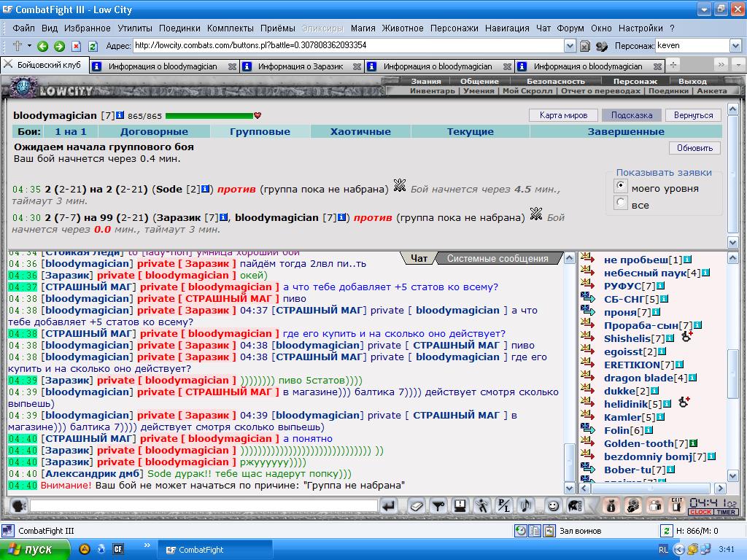Image resolution: width=747 pixels, height=560 pixels.
Task: Expand the address bar URL dropdown
Action: (x=569, y=46)
